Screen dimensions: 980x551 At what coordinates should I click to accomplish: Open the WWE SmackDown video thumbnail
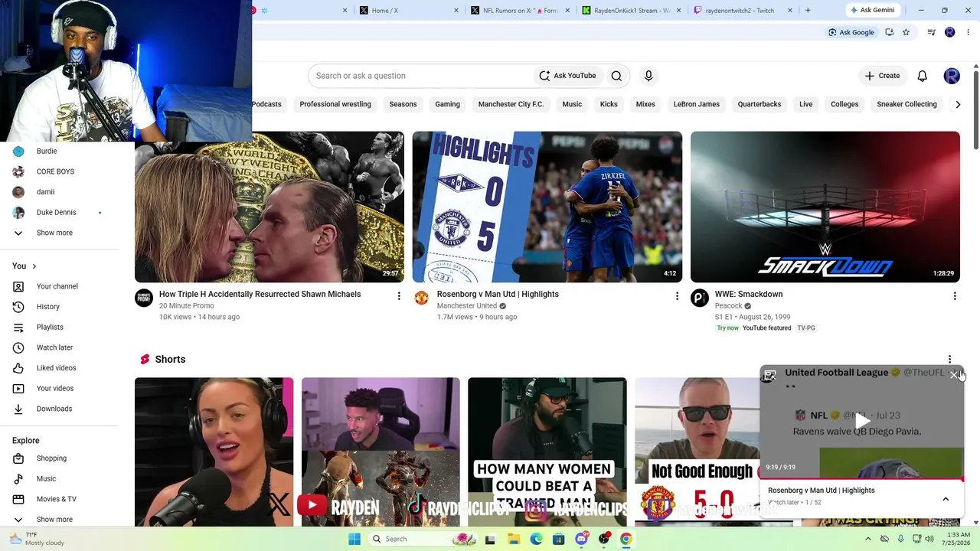pos(825,207)
